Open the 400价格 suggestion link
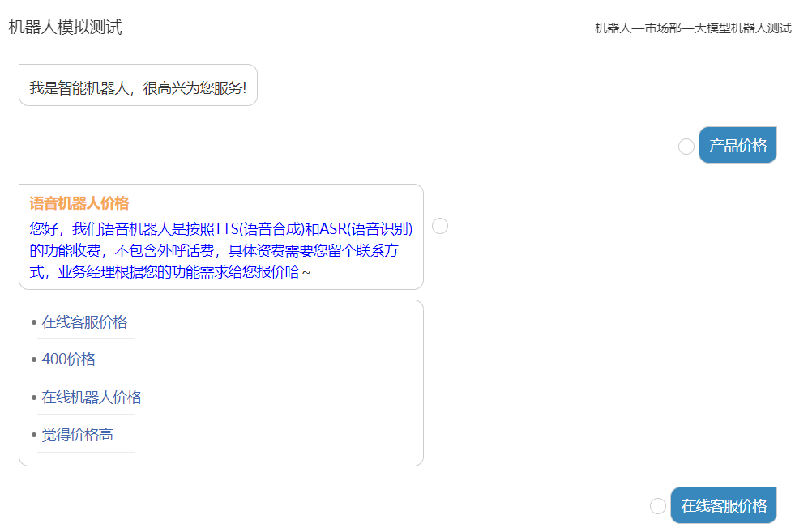Screen dimensions: 795x532 click(x=68, y=360)
